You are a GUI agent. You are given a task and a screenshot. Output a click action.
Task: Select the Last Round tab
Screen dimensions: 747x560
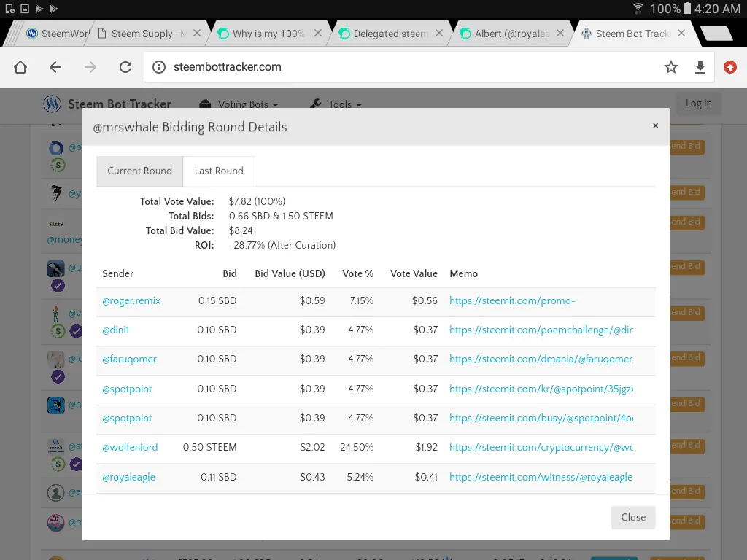(219, 171)
